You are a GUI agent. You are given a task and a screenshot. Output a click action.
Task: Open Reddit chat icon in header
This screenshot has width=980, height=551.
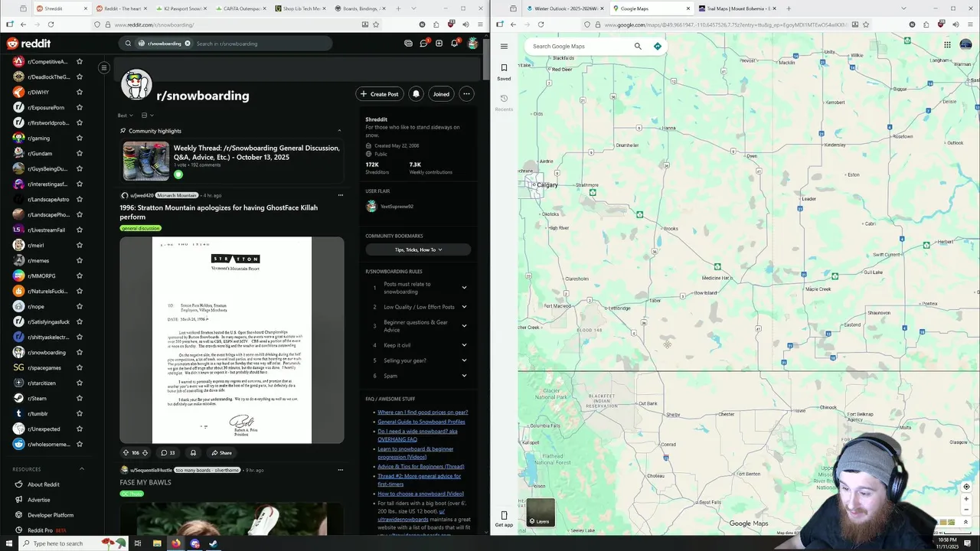point(423,44)
